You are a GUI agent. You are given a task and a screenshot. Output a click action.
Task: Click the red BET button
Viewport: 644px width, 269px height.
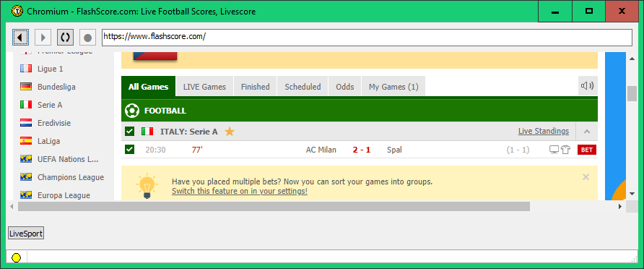587,150
